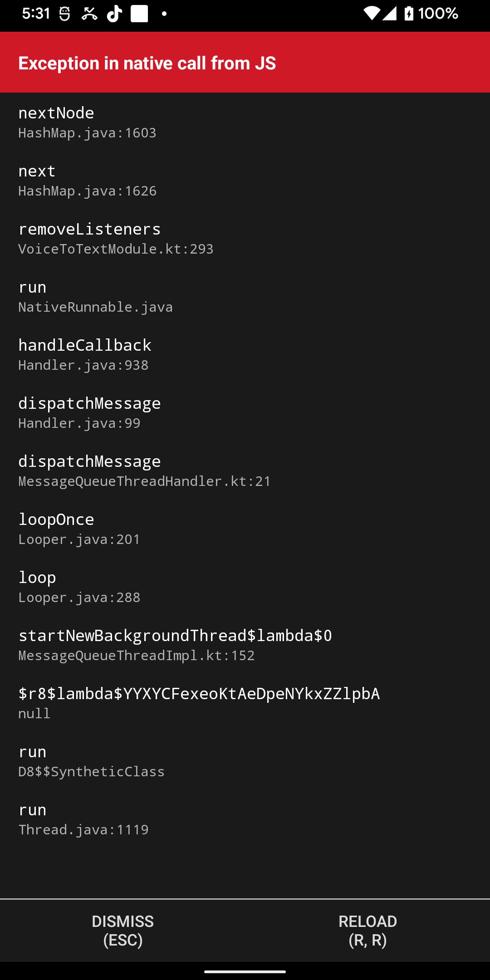Tap the handleCallback Handler.java:938 frame
Image resolution: width=490 pixels, height=980 pixels.
click(85, 355)
